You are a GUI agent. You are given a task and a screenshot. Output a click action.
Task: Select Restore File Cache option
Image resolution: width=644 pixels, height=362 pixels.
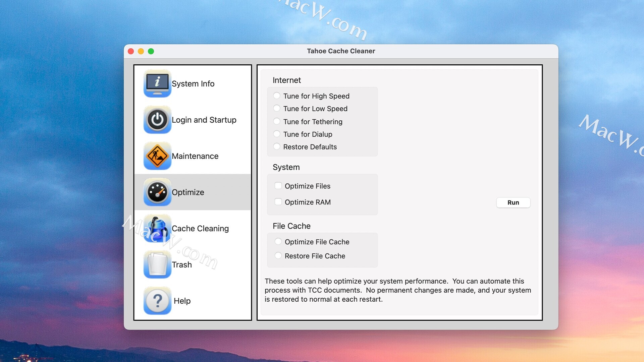(278, 256)
